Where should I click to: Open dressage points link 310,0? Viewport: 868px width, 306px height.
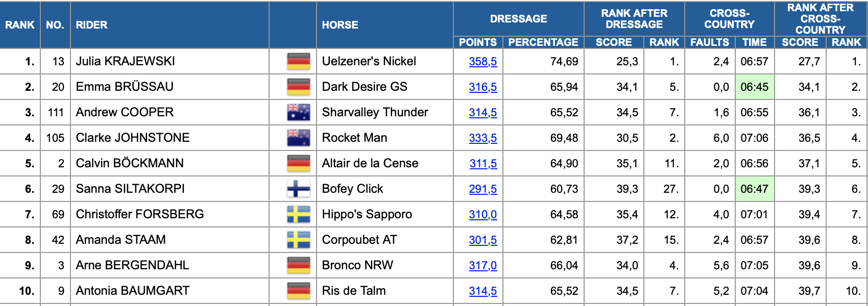[x=483, y=215]
